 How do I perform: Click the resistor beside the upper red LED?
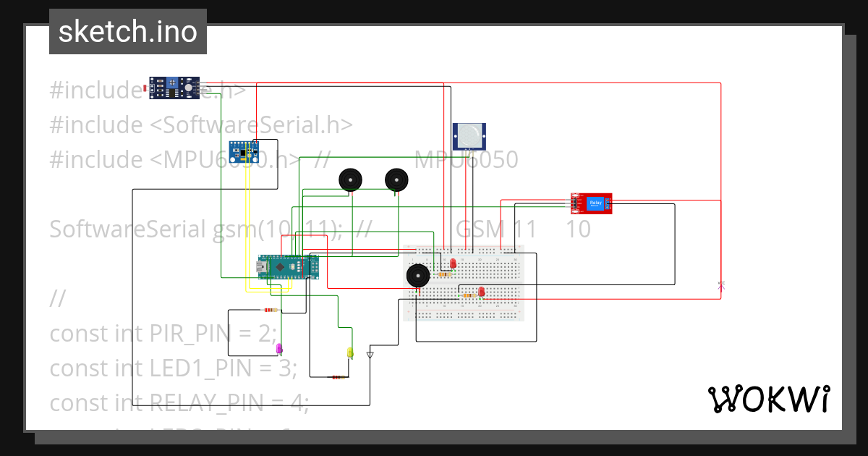445,274
